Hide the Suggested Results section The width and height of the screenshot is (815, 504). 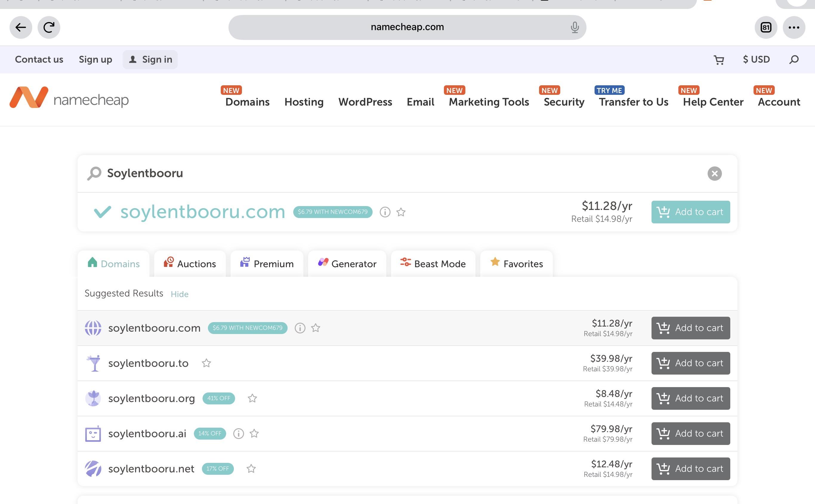(x=179, y=294)
